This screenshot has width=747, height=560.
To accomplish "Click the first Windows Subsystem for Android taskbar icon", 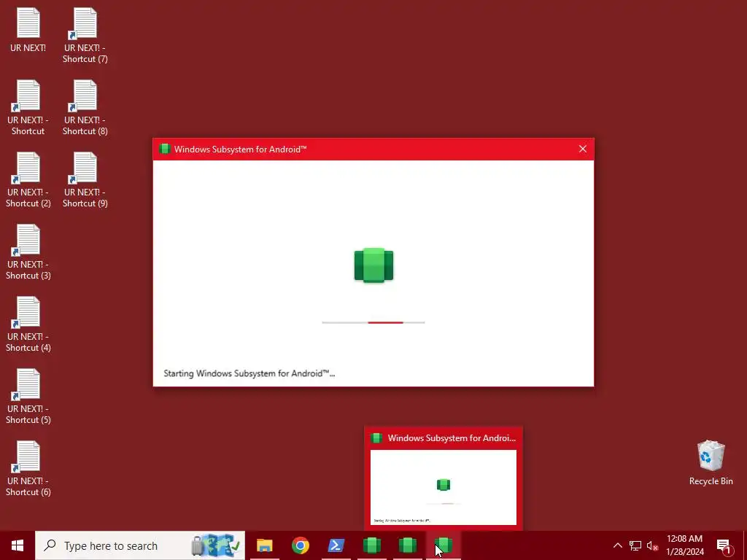I will (x=371, y=545).
